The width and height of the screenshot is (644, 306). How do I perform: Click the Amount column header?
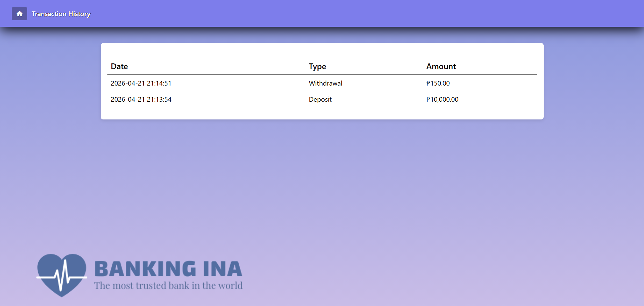(x=441, y=66)
